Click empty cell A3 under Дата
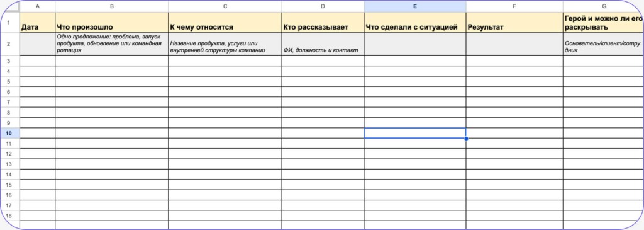The height and width of the screenshot is (230, 644). pos(37,61)
